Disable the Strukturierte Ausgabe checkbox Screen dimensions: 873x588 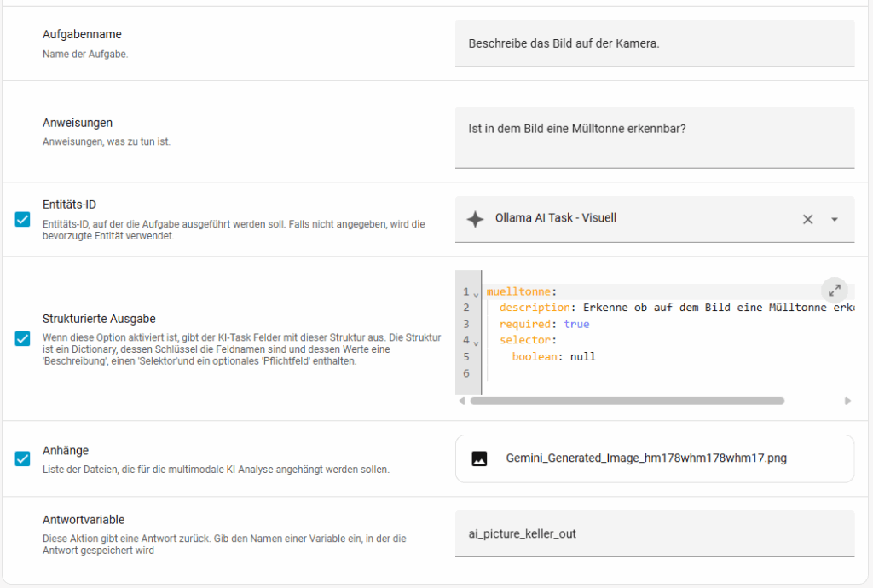coord(23,338)
